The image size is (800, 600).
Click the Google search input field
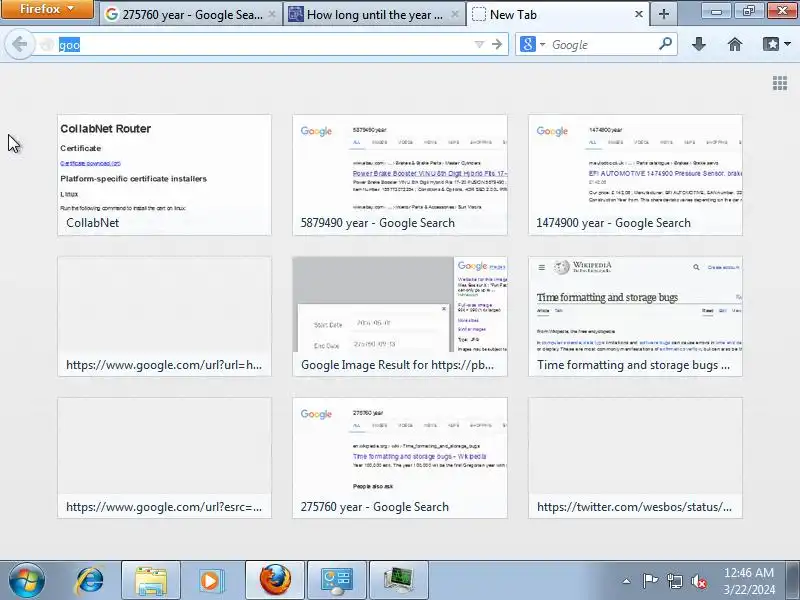pyautogui.click(x=603, y=45)
